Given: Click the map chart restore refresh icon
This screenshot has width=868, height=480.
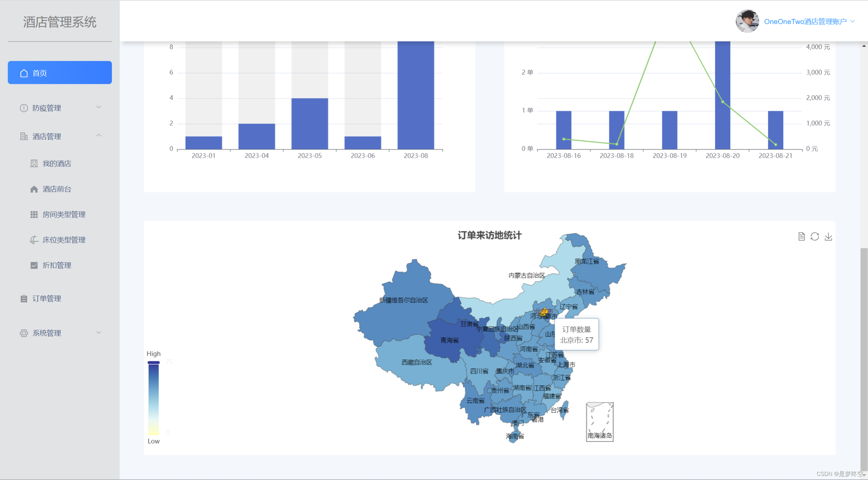Looking at the screenshot, I should [x=815, y=236].
